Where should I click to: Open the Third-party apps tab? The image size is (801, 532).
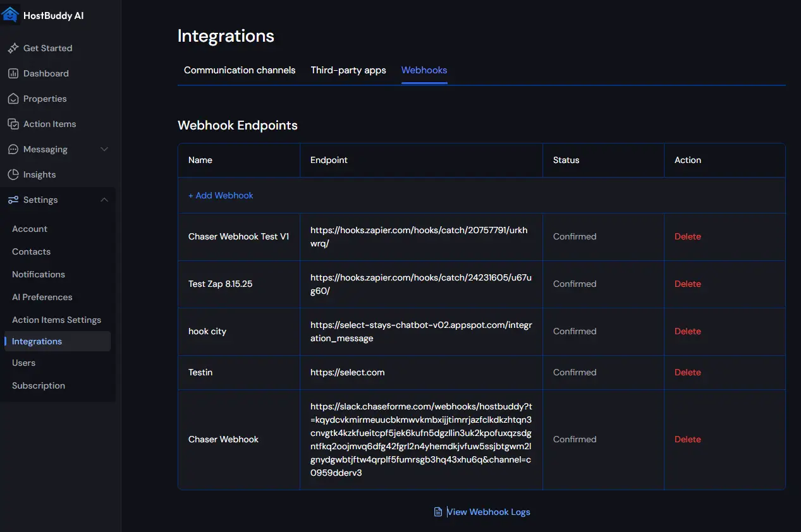coord(348,70)
